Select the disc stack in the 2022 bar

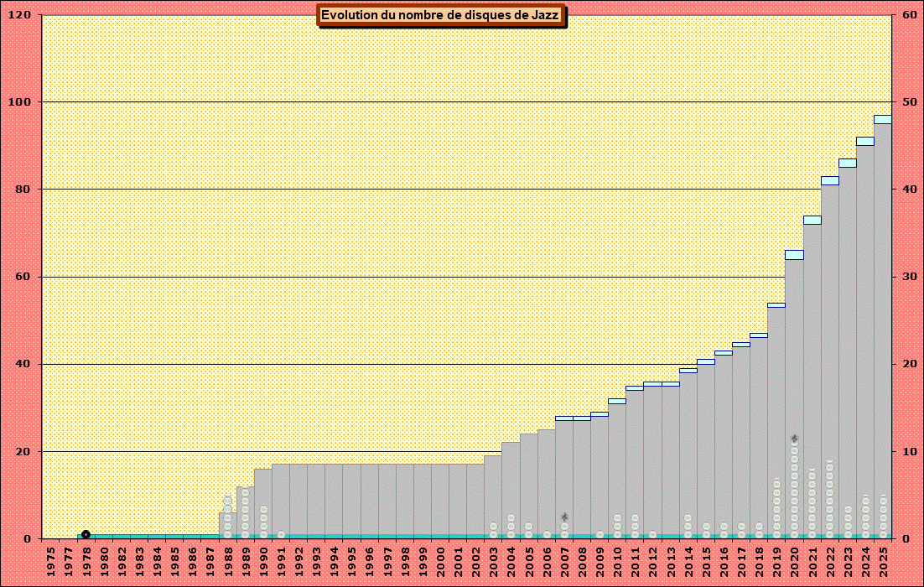point(829,500)
